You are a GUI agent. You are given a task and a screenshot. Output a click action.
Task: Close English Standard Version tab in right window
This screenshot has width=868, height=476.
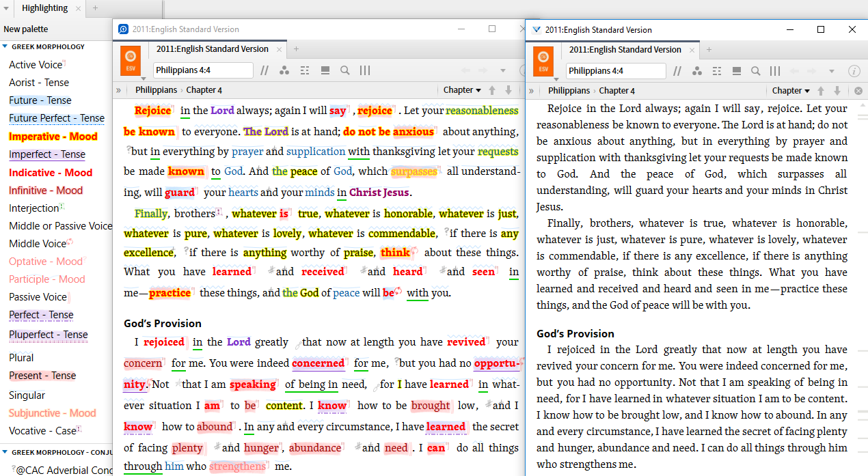(692, 50)
